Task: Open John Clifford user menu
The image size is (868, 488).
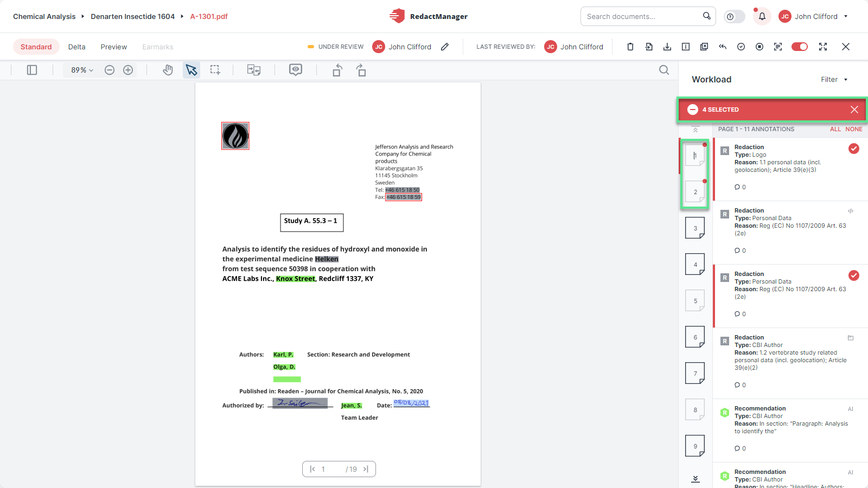Action: point(813,16)
